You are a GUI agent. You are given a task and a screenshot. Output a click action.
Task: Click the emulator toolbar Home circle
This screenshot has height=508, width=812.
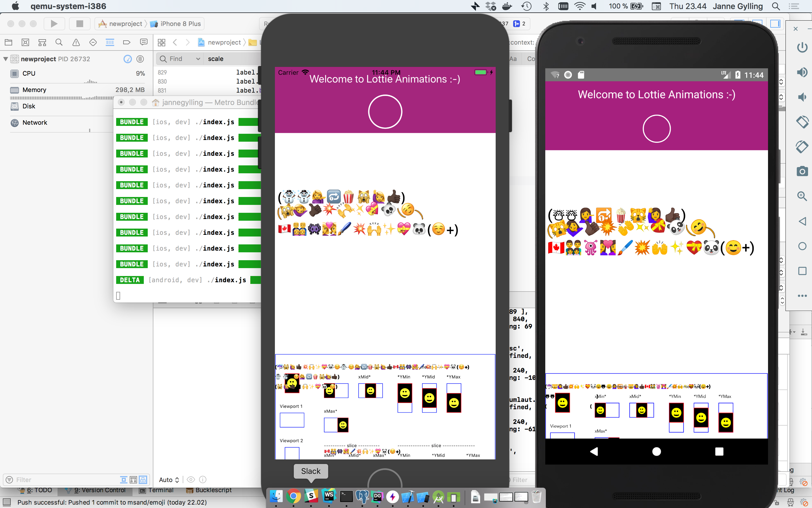(802, 246)
